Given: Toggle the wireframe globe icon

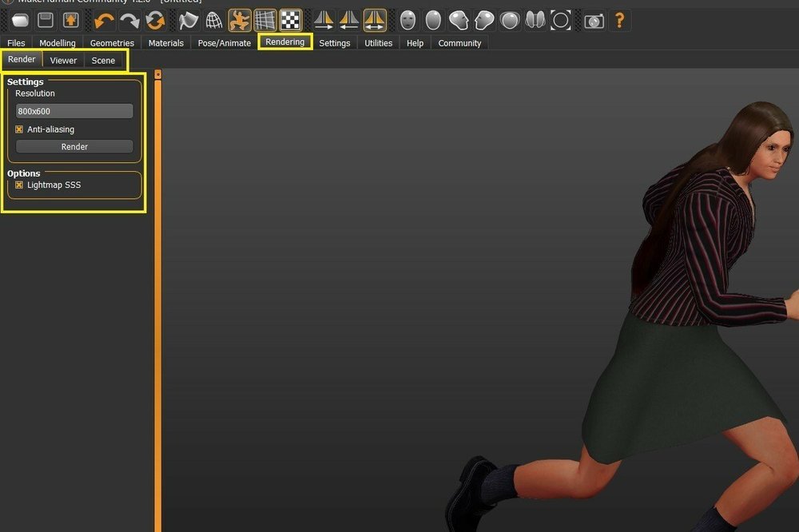Looking at the screenshot, I should [x=213, y=20].
